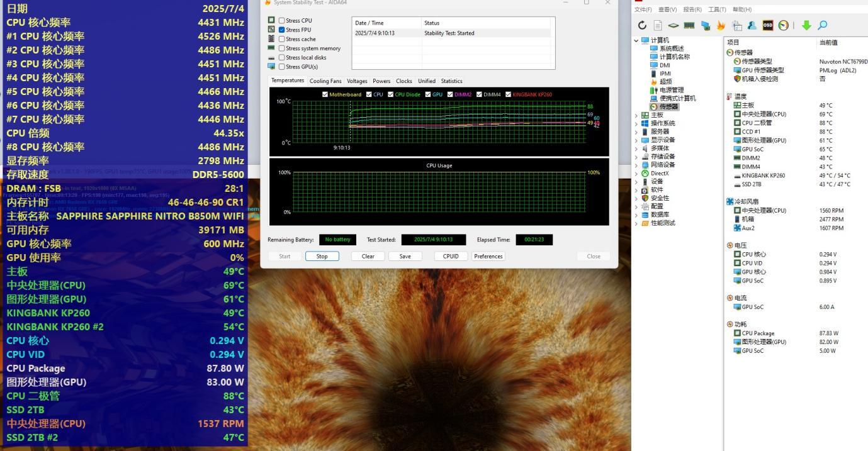This screenshot has width=868, height=451.
Task: Expand the 主板 tree node
Action: [636, 115]
